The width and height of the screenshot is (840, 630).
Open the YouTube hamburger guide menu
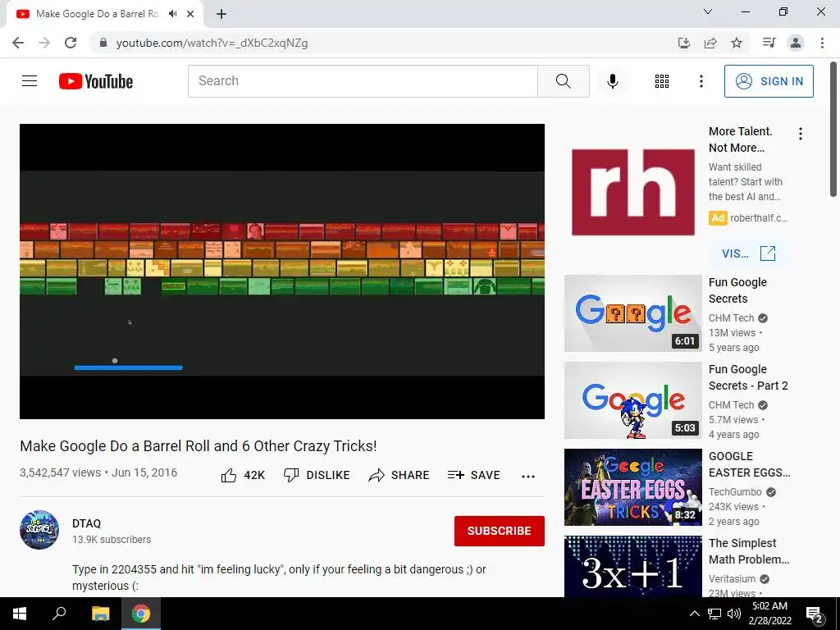pyautogui.click(x=30, y=81)
